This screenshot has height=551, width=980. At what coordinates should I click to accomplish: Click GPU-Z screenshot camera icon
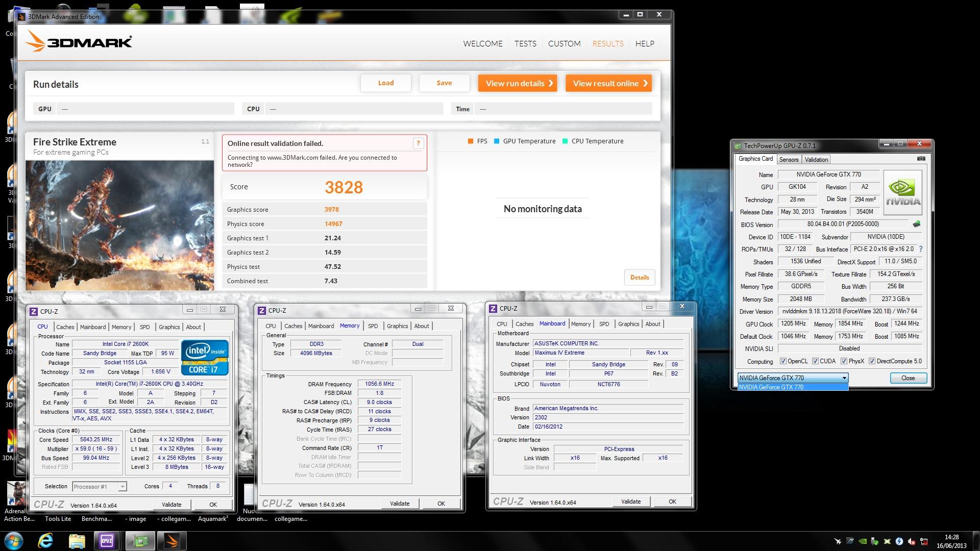[921, 159]
